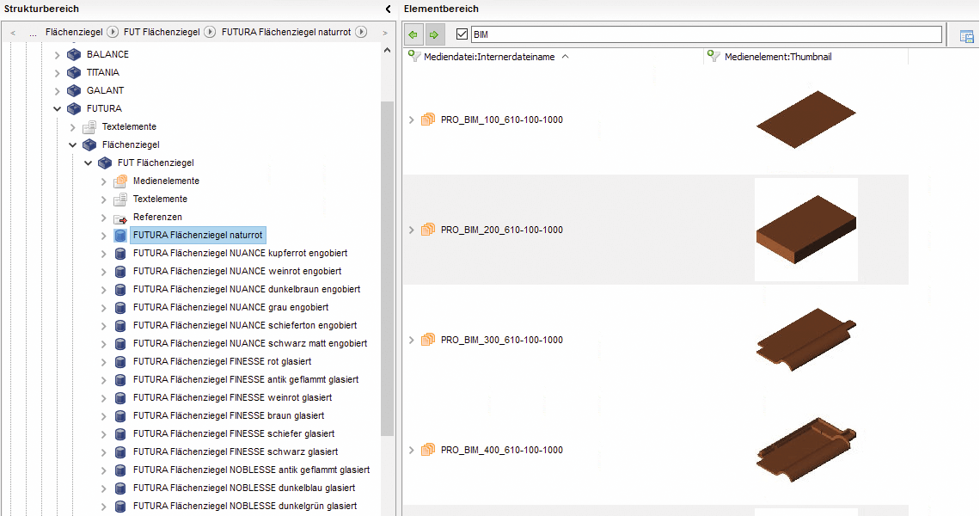Click the cylinder icon of NOBLESSE dunkelblau glasiert

tap(120, 488)
